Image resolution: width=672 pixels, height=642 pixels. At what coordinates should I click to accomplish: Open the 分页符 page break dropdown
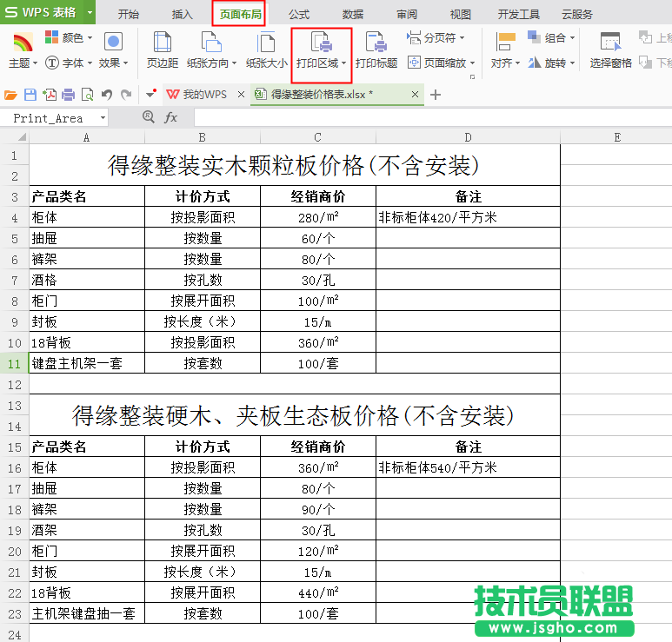(x=436, y=37)
